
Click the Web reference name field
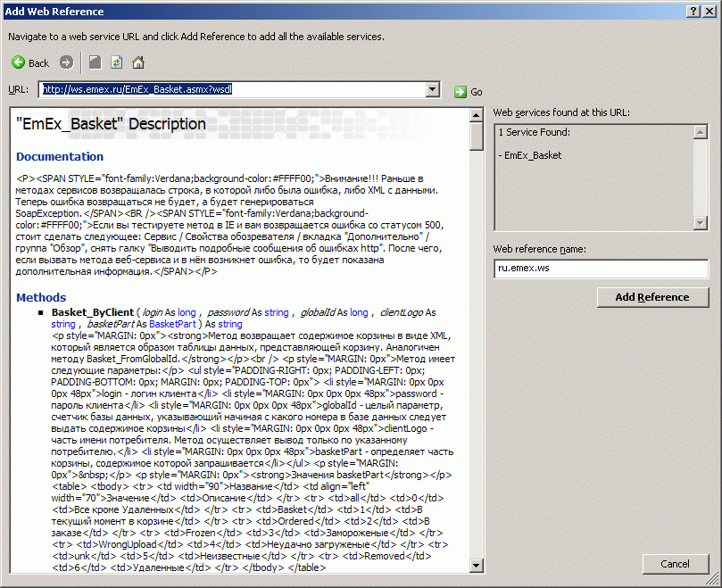(x=601, y=269)
